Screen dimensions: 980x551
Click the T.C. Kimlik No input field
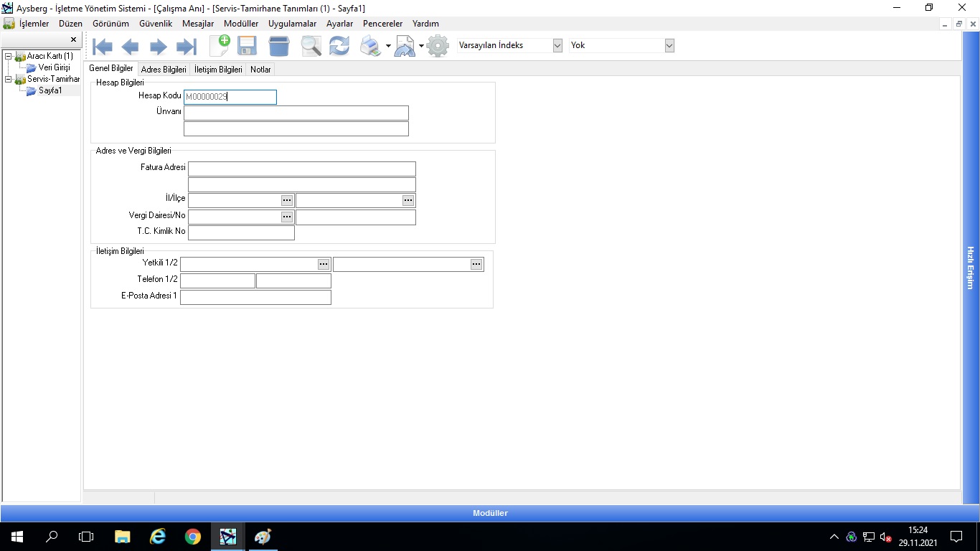point(241,233)
